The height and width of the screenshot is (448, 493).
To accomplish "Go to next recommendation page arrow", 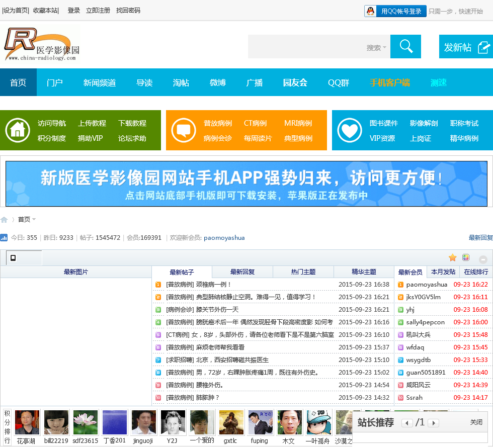I will (434, 423).
